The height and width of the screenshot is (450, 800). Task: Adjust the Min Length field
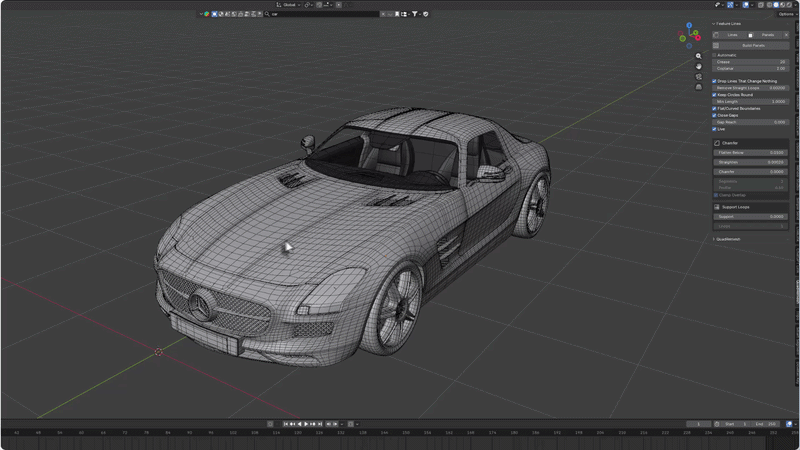[751, 102]
